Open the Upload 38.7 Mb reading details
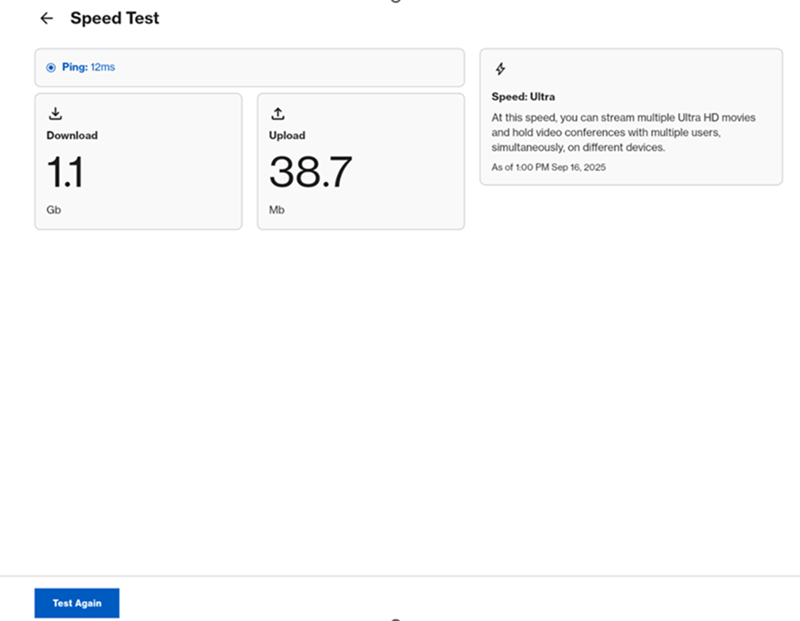 click(361, 160)
